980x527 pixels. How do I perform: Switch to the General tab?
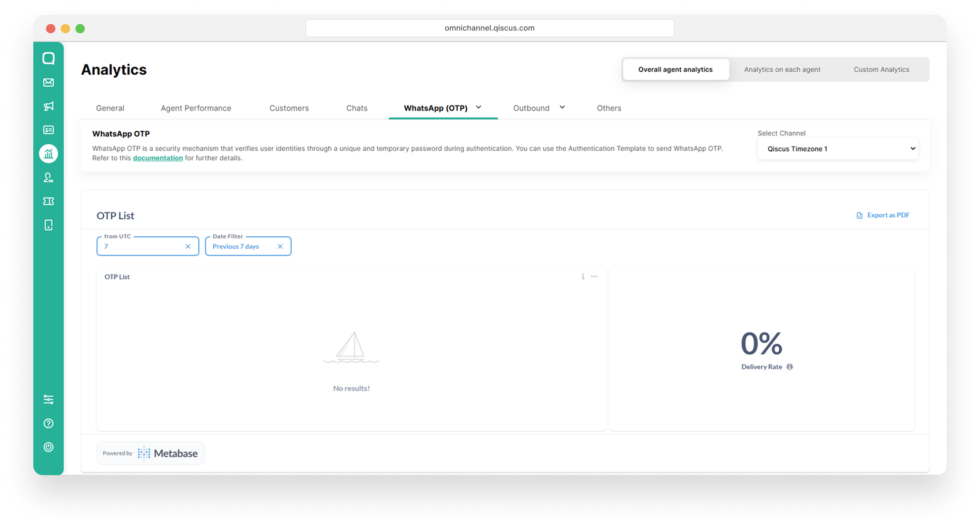tap(110, 108)
